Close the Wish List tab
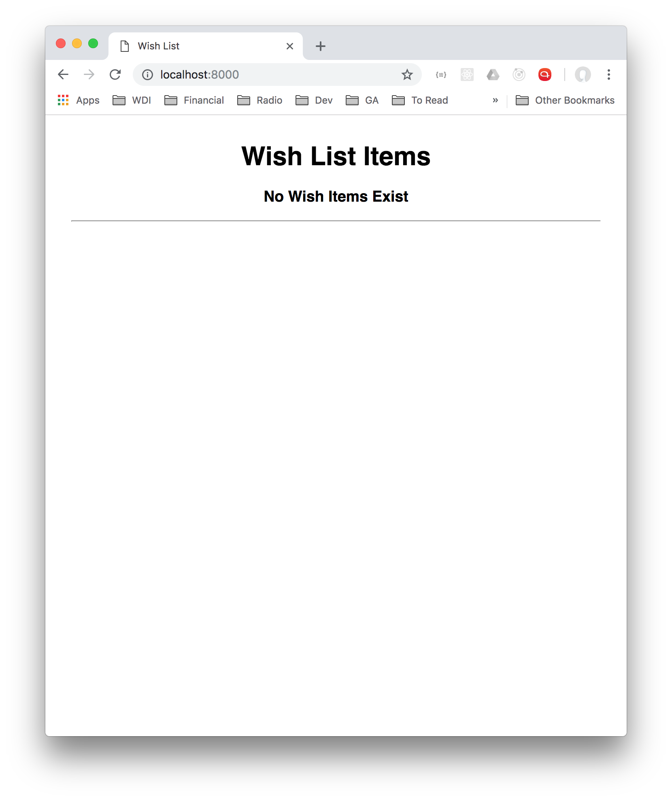Viewport: 672px width, 801px height. tap(290, 46)
